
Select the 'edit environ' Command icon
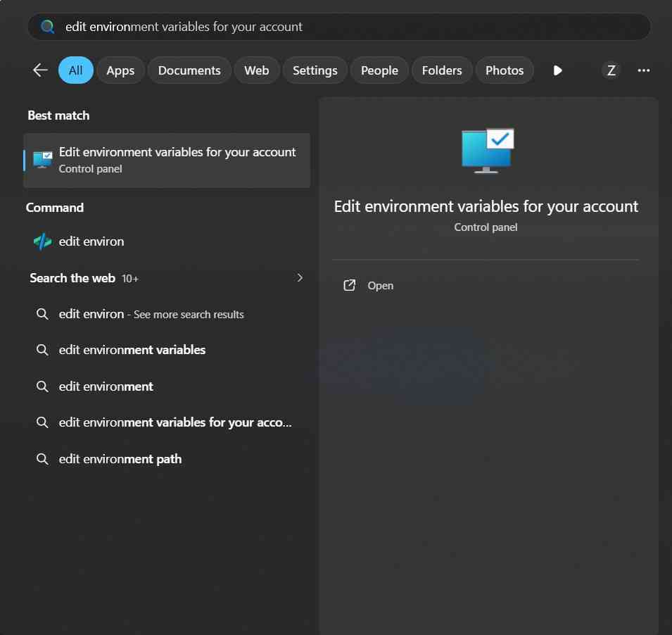(42, 241)
